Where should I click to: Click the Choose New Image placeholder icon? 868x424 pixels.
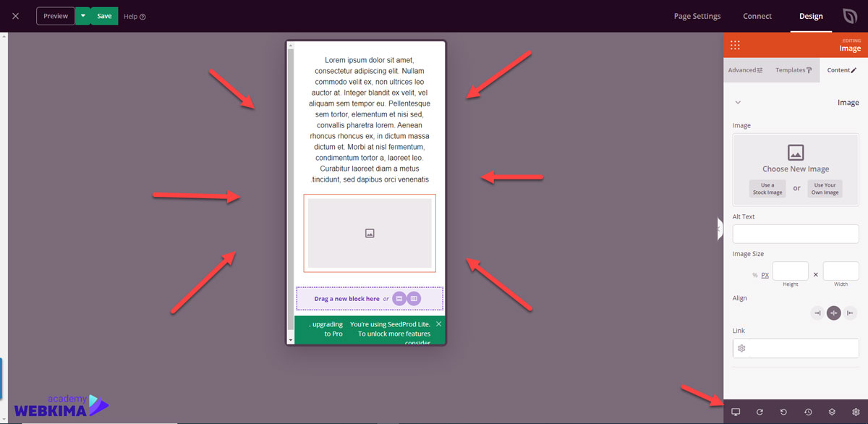[x=796, y=152]
